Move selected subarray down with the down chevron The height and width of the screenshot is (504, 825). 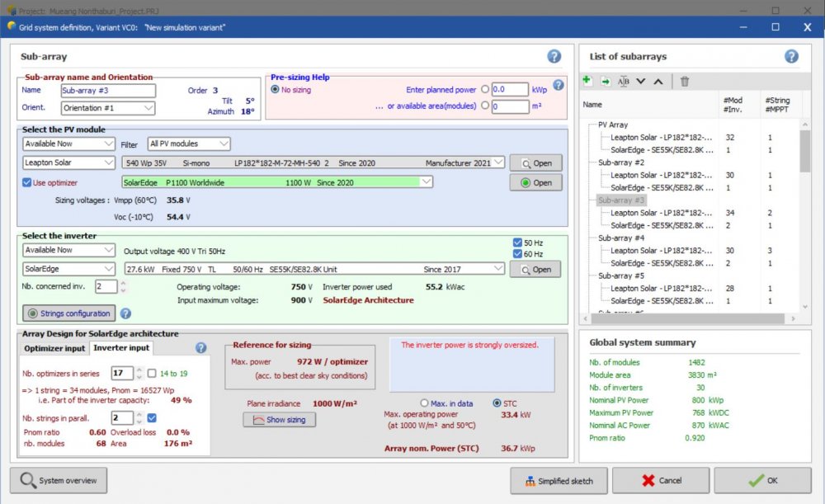tap(641, 81)
